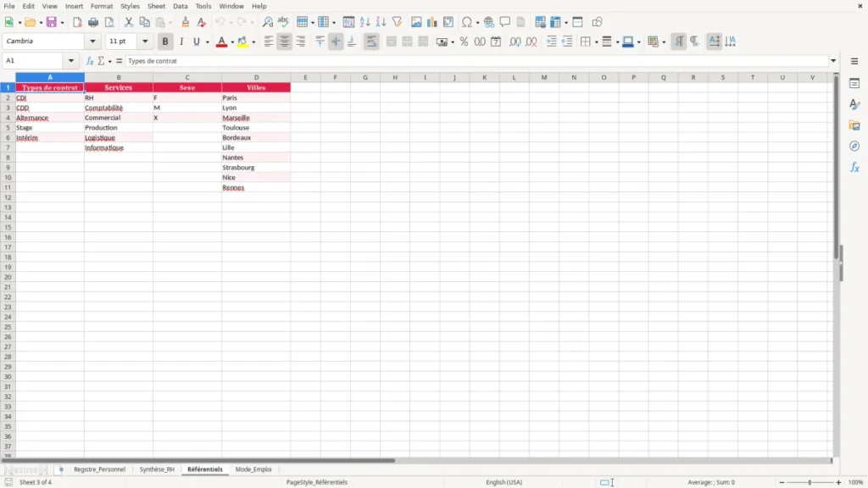The width and height of the screenshot is (868, 488).
Task: Click the Copy icon
Action: [144, 22]
